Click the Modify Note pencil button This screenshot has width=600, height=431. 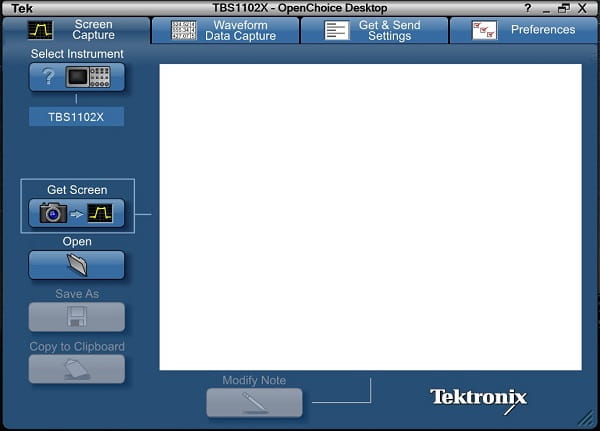point(254,403)
